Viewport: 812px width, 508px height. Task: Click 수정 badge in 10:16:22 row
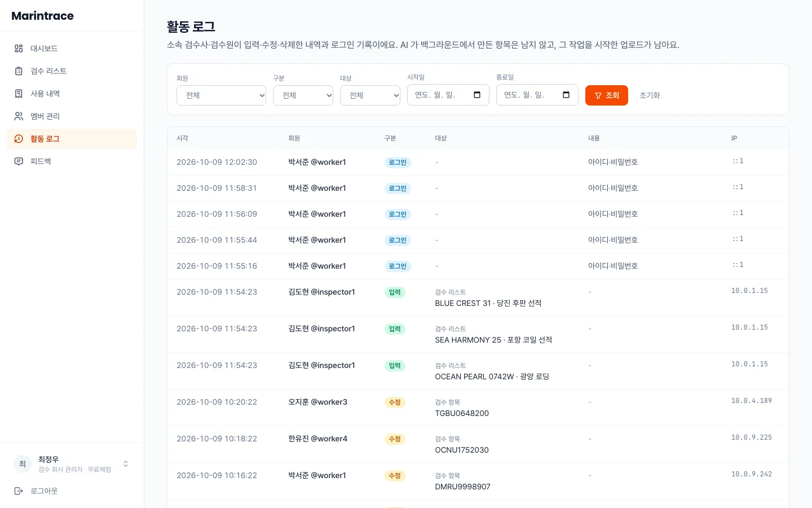pos(395,476)
